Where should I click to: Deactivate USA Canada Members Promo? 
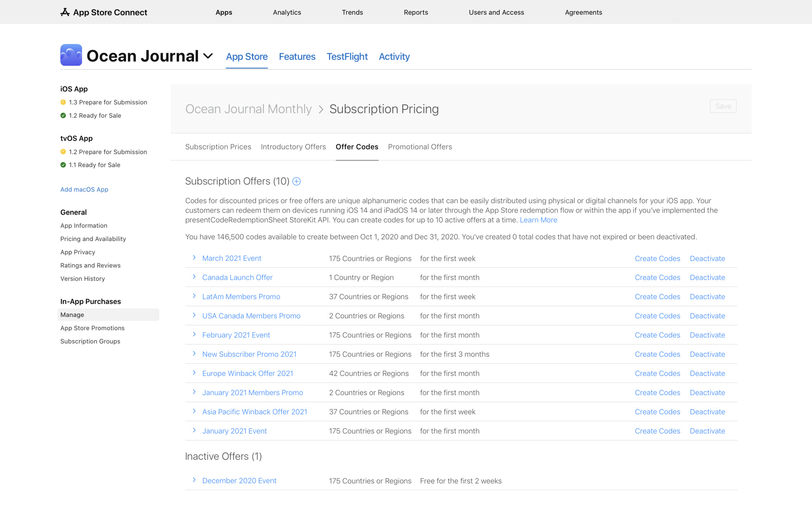click(x=707, y=316)
